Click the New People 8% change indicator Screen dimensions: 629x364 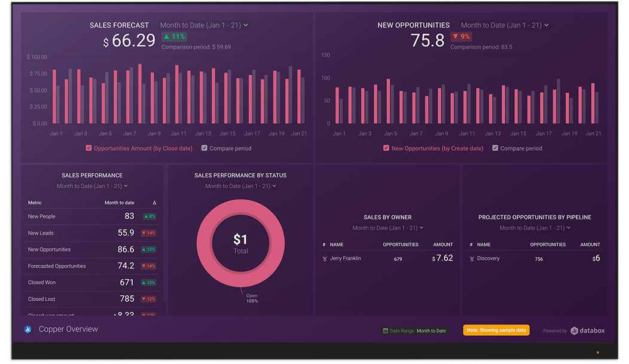coord(149,216)
